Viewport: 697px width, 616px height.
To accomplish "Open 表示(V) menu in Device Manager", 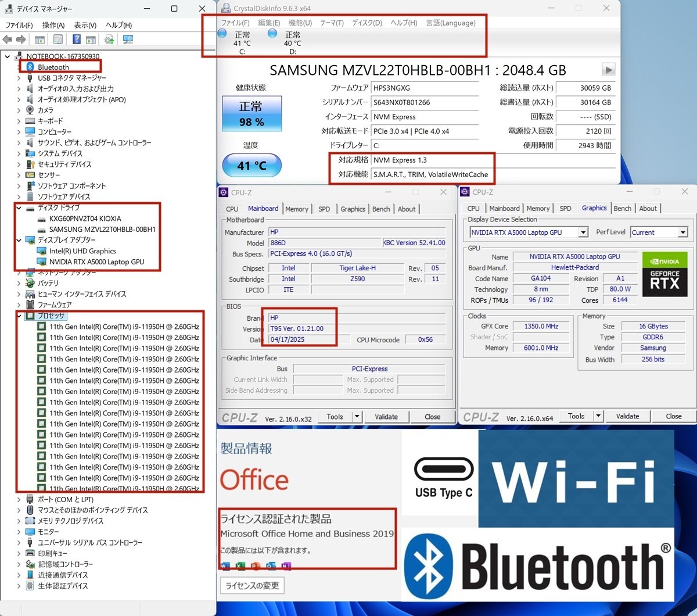I will point(85,25).
